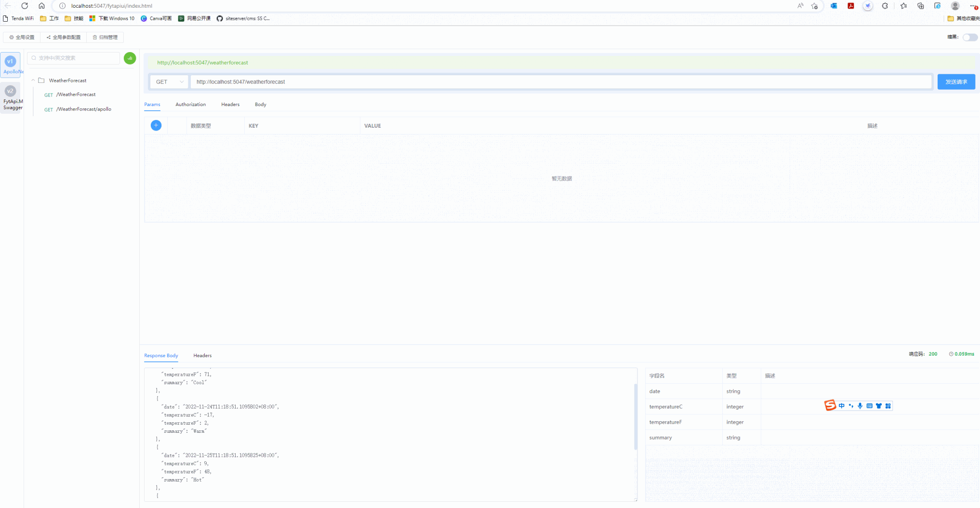
Task: Click the blue plus icon to add a parameter
Action: [x=156, y=125]
